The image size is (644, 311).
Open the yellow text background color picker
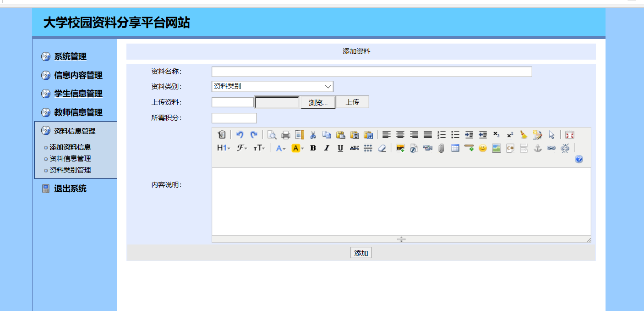tap(298, 148)
